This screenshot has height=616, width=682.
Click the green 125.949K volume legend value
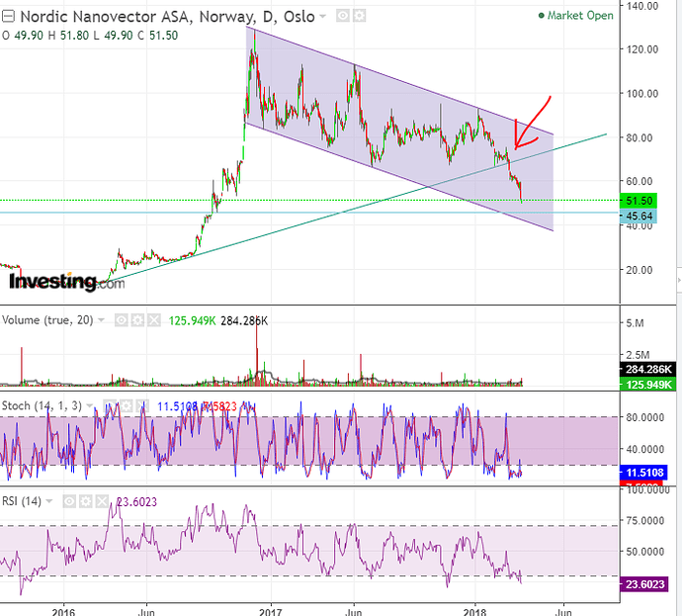193,320
